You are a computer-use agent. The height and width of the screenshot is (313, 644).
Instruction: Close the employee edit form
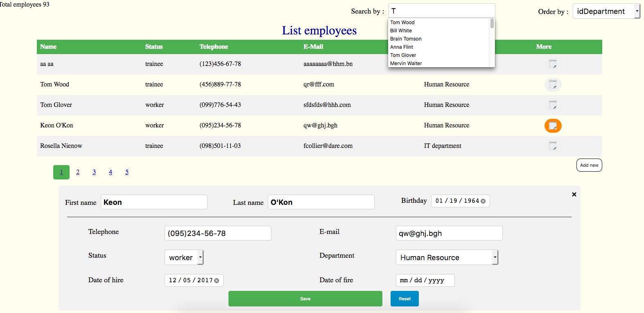574,194
